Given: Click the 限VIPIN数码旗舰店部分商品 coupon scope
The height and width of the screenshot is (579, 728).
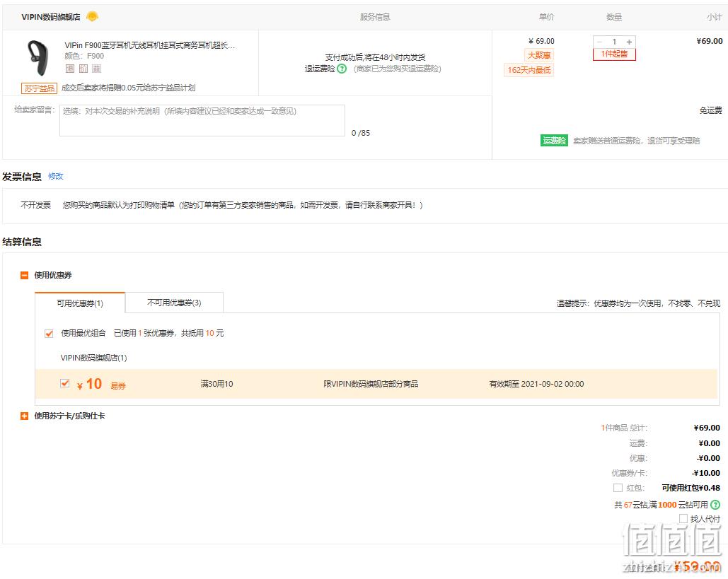Looking at the screenshot, I should coord(371,384).
